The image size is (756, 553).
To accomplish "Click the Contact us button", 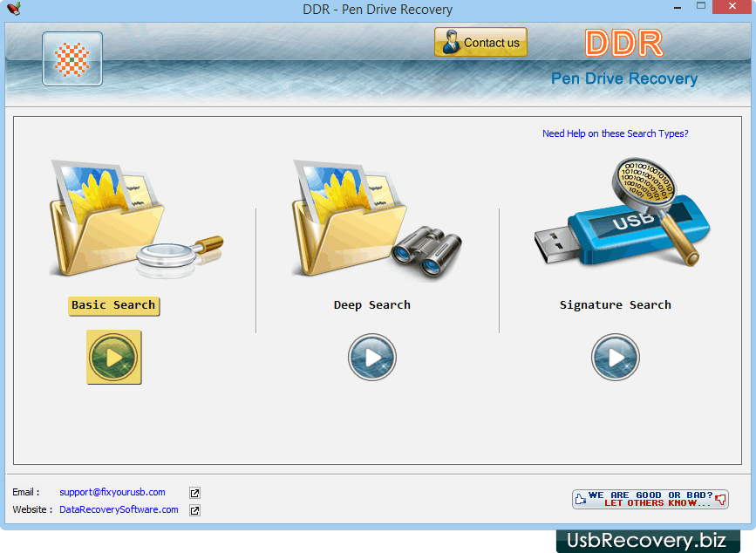I will [480, 41].
